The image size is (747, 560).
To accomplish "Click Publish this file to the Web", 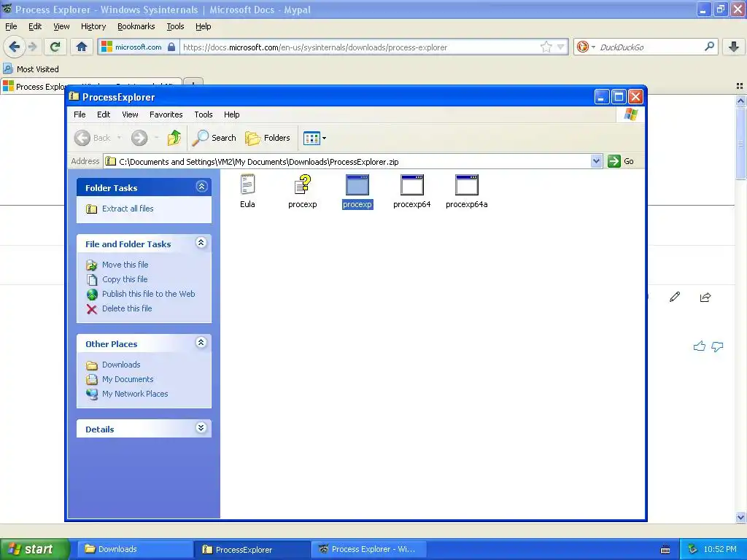I will (x=149, y=294).
